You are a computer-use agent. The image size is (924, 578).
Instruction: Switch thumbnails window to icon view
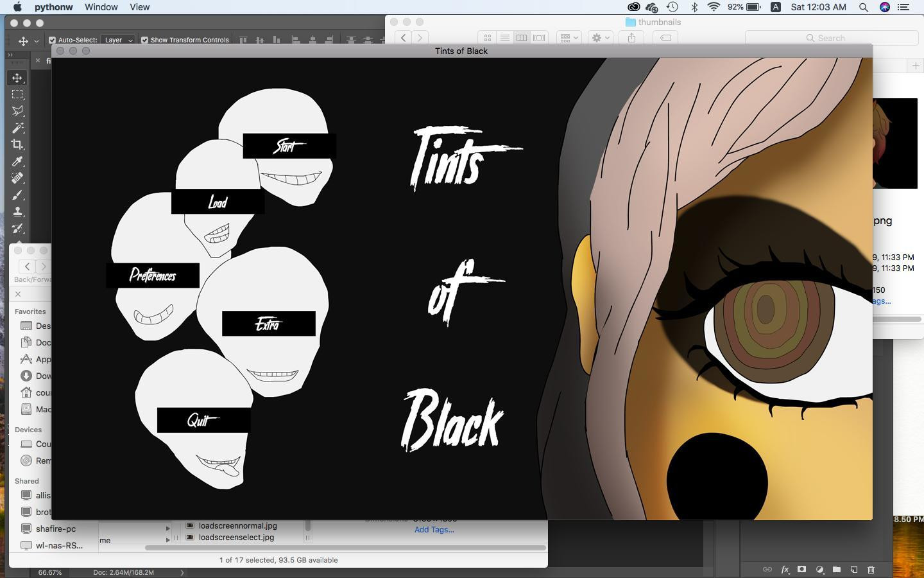[x=488, y=38]
